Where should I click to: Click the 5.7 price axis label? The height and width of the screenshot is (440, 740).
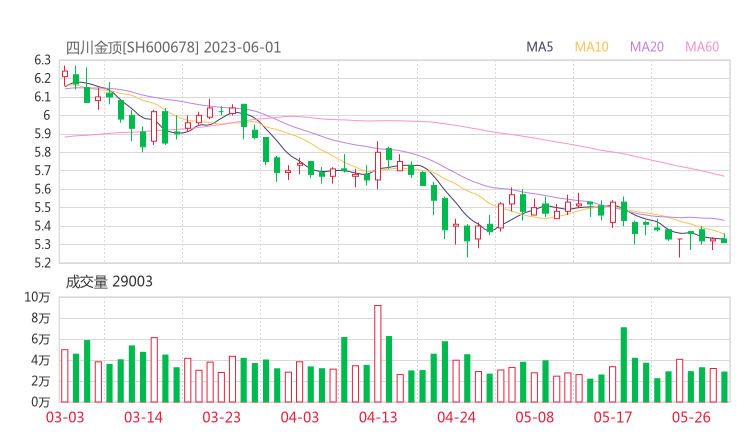[x=42, y=170]
